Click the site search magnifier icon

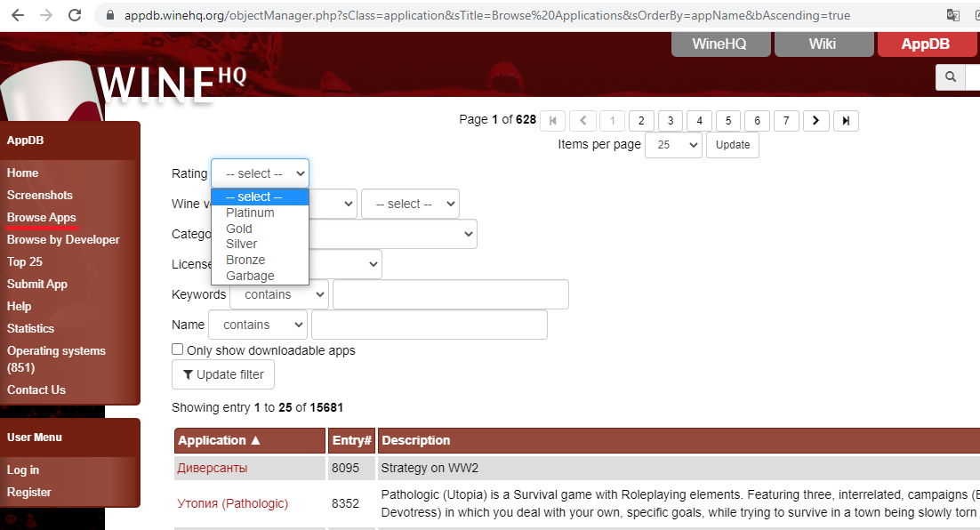click(951, 77)
